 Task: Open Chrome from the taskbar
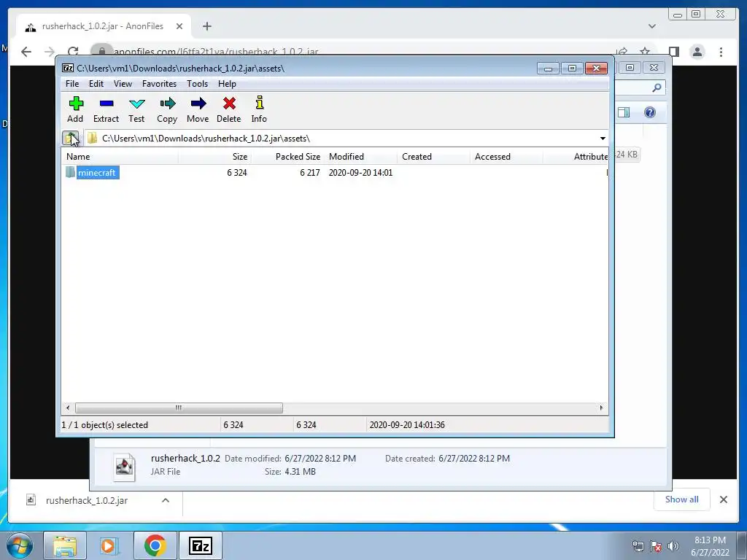155,545
